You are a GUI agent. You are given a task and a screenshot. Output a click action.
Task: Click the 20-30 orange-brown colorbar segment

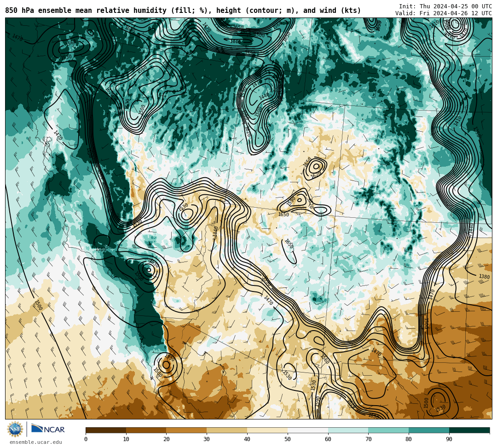click(187, 430)
